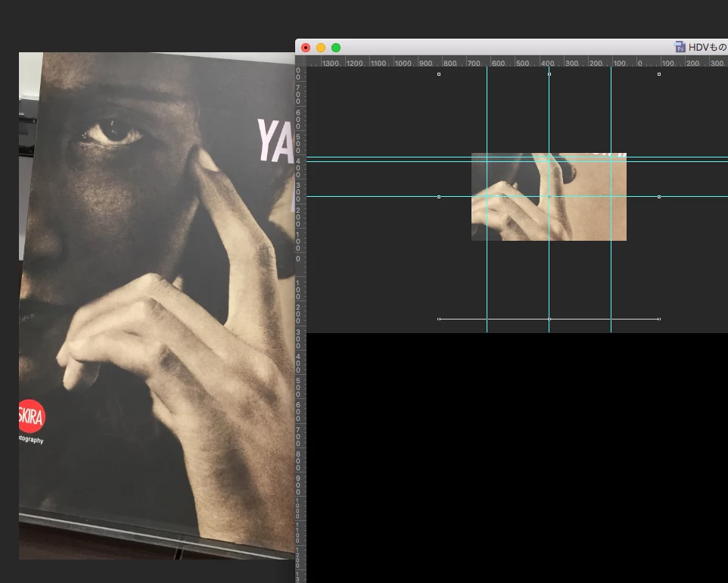Maximize the document window with green button
728x583 pixels.
(x=336, y=48)
